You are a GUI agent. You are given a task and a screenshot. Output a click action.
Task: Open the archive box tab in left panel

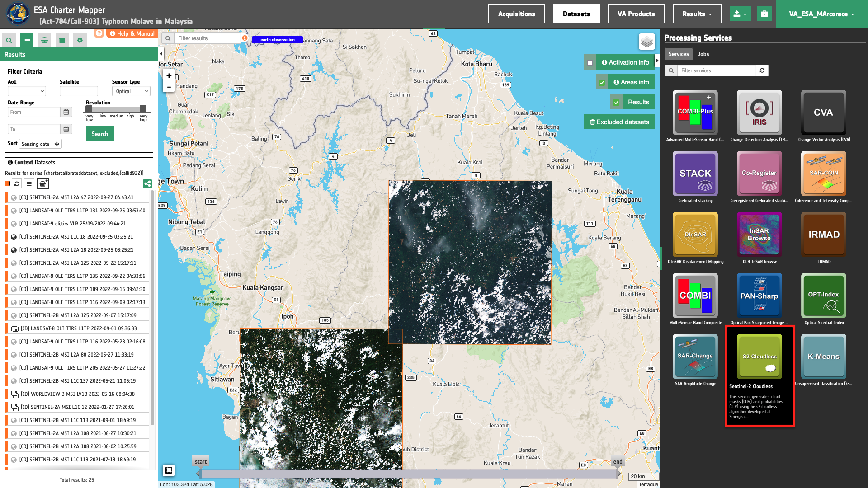(62, 40)
